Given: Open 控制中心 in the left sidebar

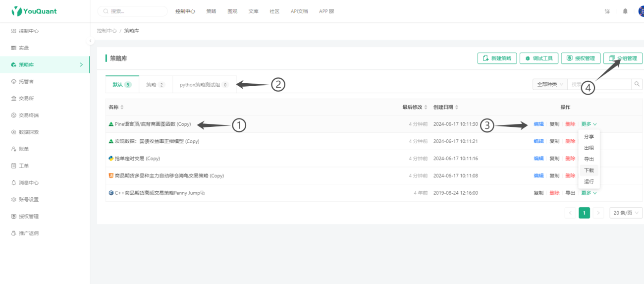Looking at the screenshot, I should point(45,31).
